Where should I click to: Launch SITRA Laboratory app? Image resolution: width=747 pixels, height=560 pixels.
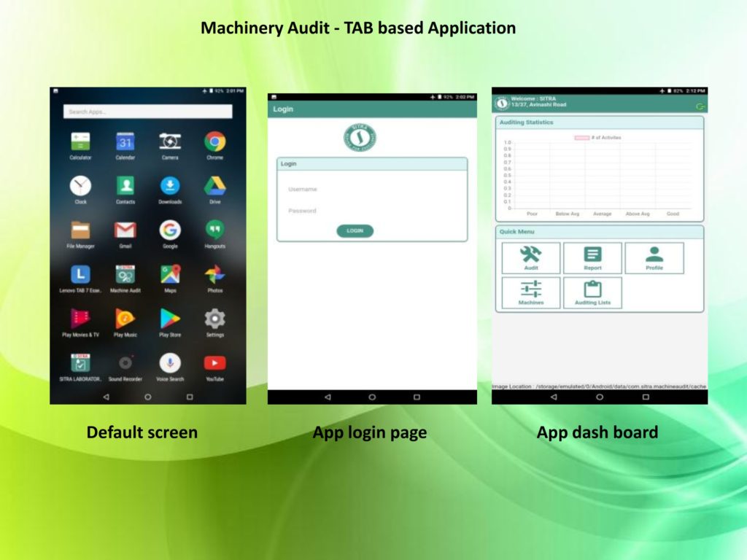point(80,363)
